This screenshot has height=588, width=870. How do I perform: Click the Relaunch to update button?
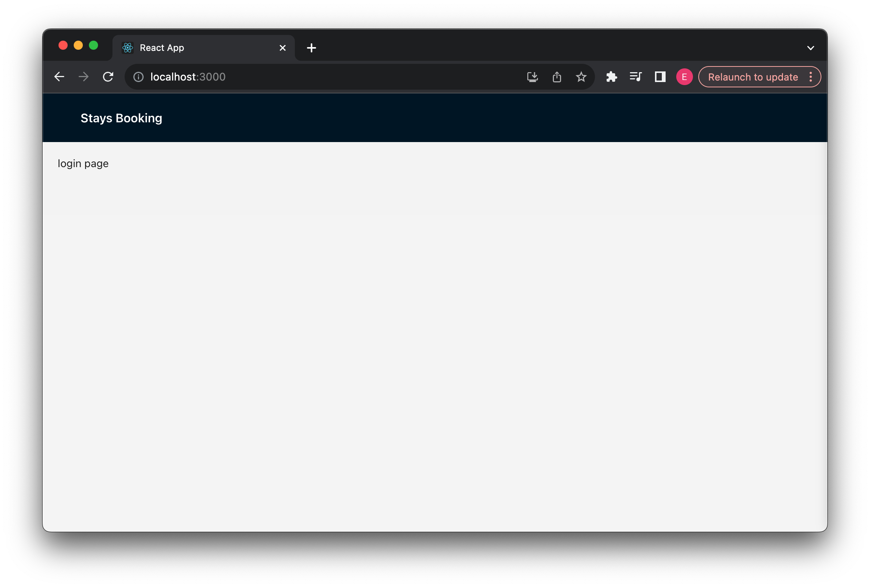[753, 76]
